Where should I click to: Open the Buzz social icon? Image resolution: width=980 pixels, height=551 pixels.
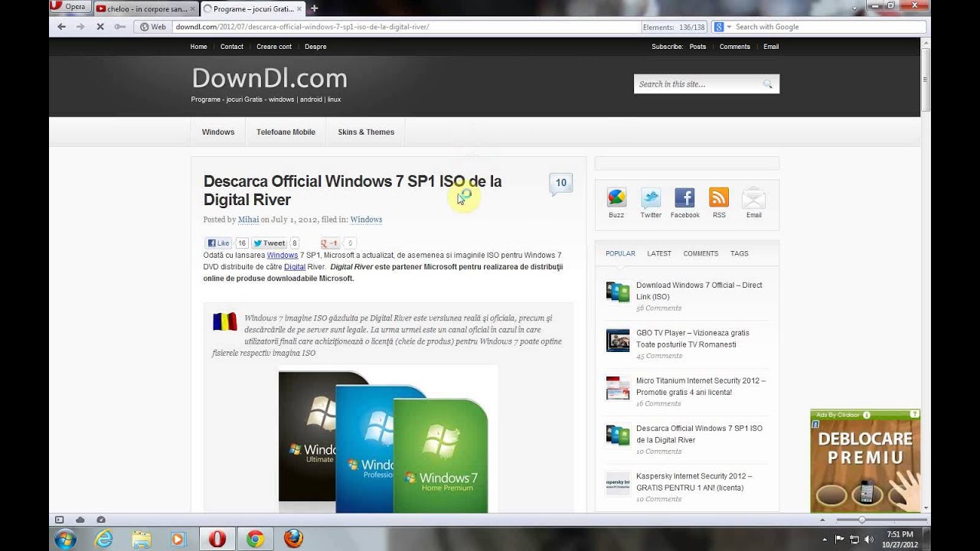coord(616,197)
